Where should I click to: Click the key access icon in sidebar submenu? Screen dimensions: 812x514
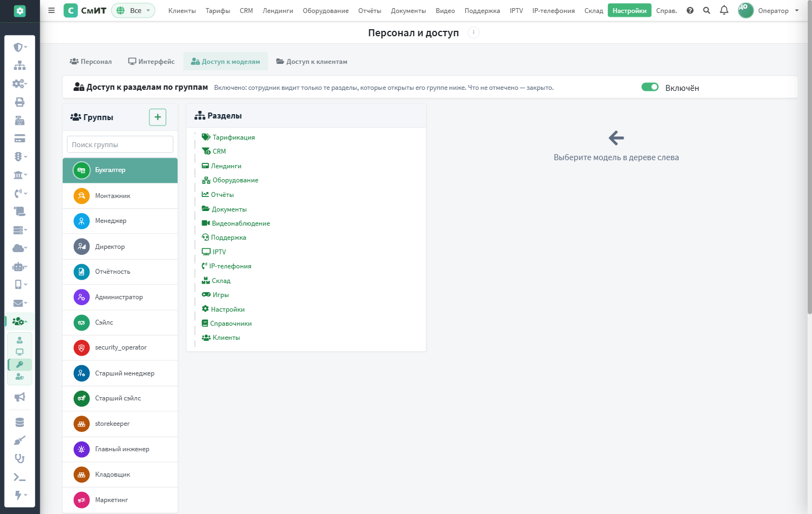pos(19,364)
